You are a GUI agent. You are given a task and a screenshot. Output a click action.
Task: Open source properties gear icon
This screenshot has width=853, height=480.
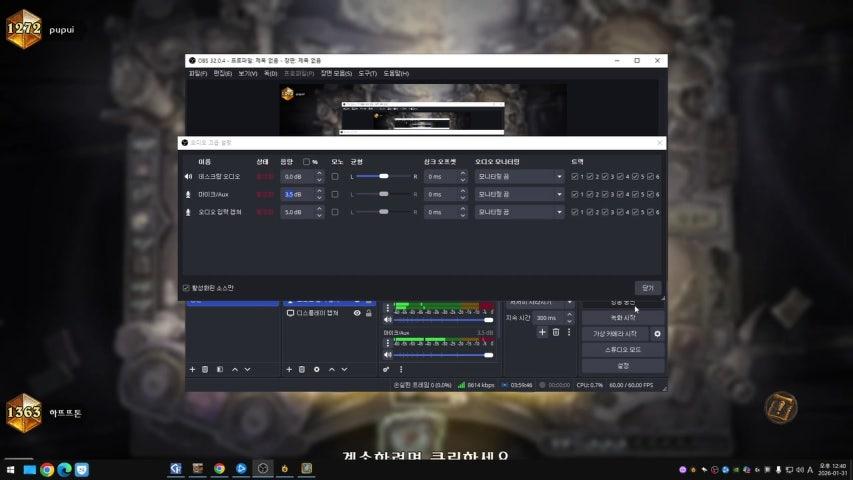click(x=317, y=370)
